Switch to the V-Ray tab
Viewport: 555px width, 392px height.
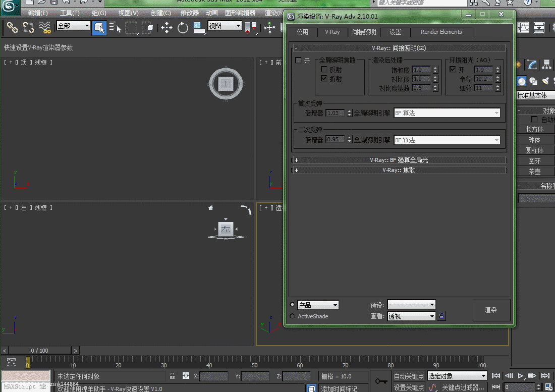[x=332, y=32]
